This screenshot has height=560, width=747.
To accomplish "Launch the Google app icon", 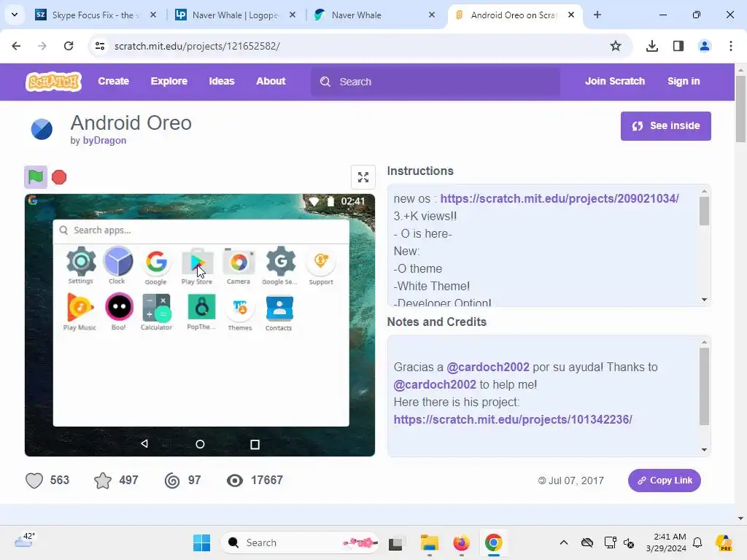I will click(156, 266).
